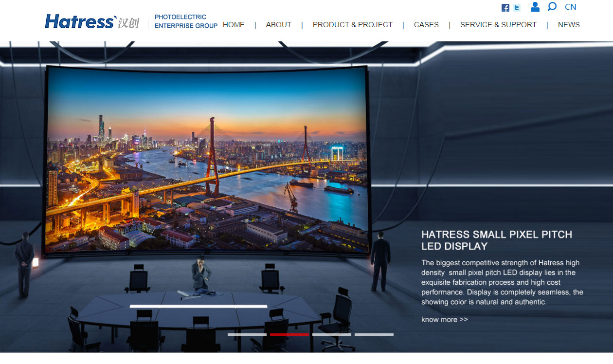Open the CASES menu item
Viewport: 613px width, 364px height.
426,25
